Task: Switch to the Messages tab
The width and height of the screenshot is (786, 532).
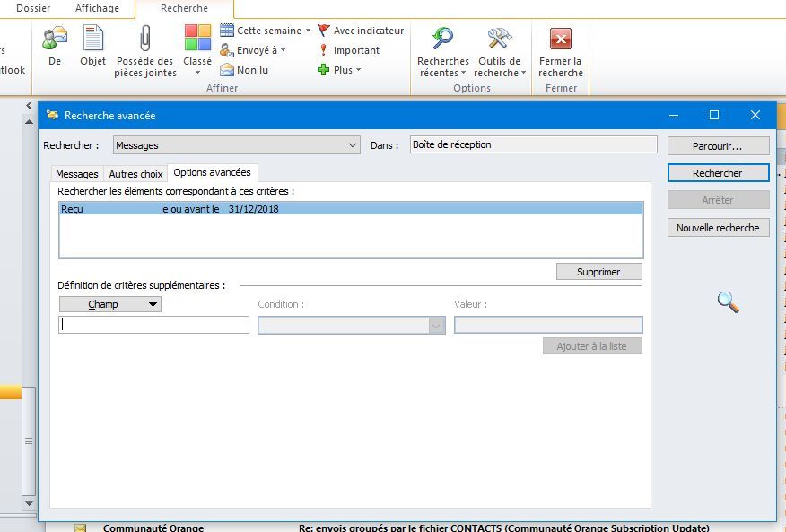Action: [77, 174]
